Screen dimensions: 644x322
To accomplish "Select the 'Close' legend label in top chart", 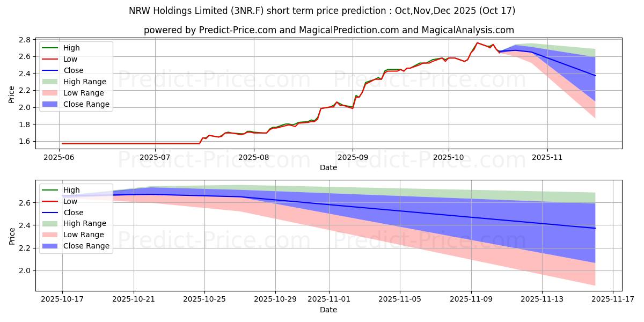I will click(x=73, y=70).
